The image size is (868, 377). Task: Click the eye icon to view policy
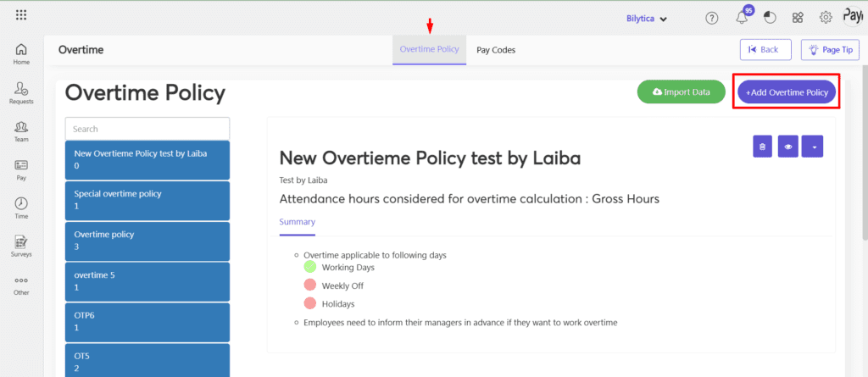788,147
